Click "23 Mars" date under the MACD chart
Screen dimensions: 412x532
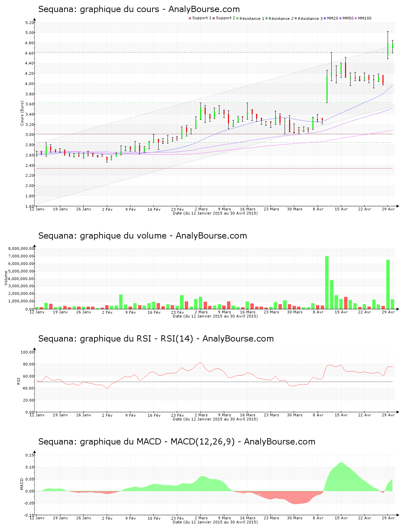[x=271, y=518]
